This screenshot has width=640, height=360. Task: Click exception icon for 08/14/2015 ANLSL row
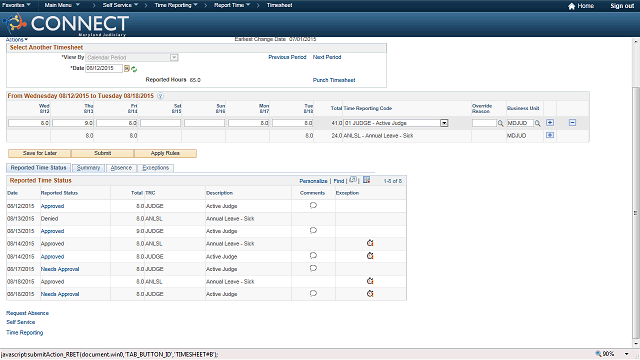(370, 243)
